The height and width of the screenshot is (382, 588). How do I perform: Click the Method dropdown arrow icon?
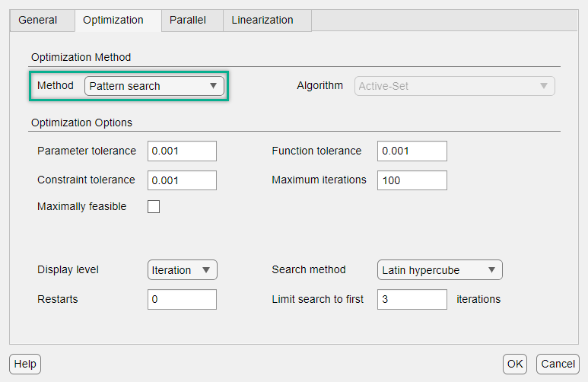tap(214, 86)
